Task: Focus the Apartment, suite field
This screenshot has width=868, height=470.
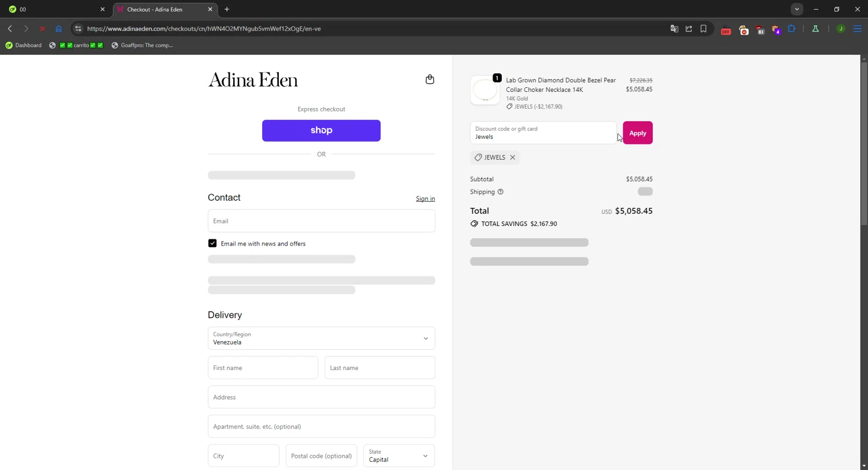Action: coord(321,427)
